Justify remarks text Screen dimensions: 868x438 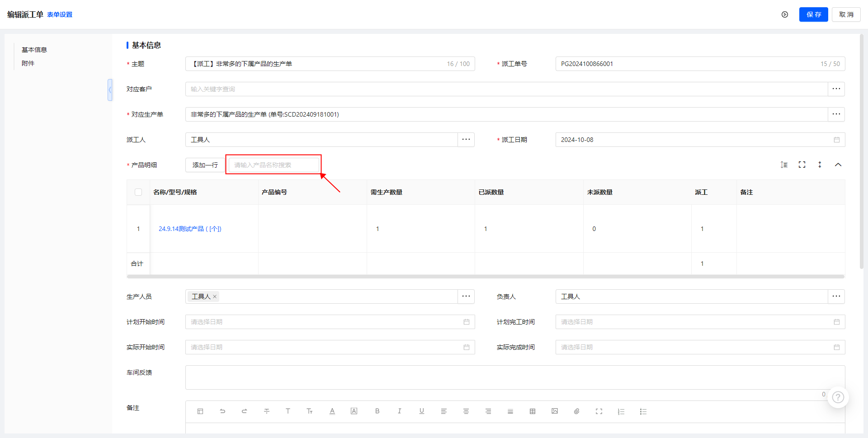coord(510,411)
